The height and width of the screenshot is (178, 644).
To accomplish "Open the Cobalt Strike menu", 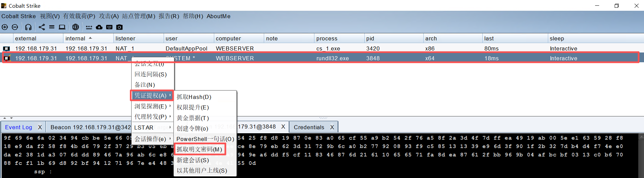I will [x=19, y=16].
